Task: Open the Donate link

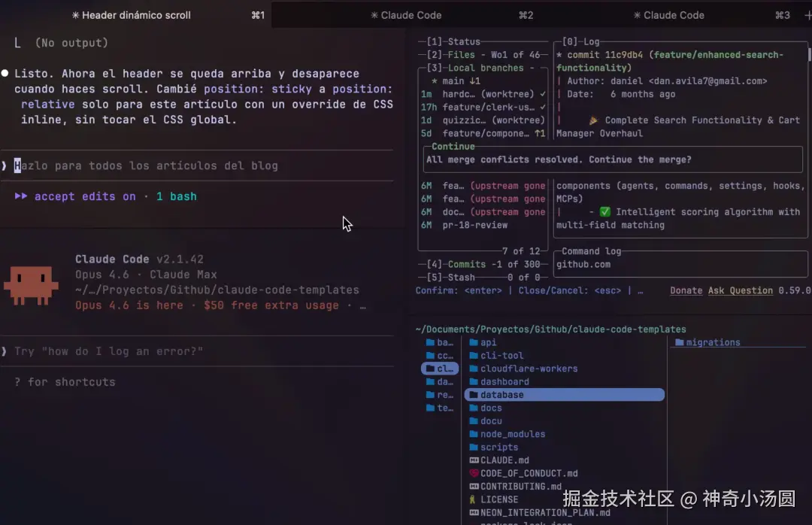Action: point(686,290)
